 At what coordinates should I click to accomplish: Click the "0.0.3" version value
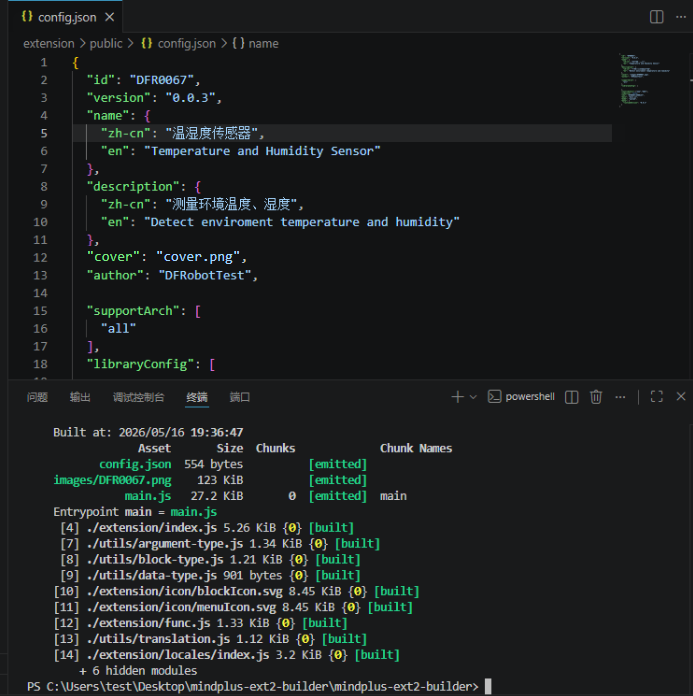(x=190, y=98)
